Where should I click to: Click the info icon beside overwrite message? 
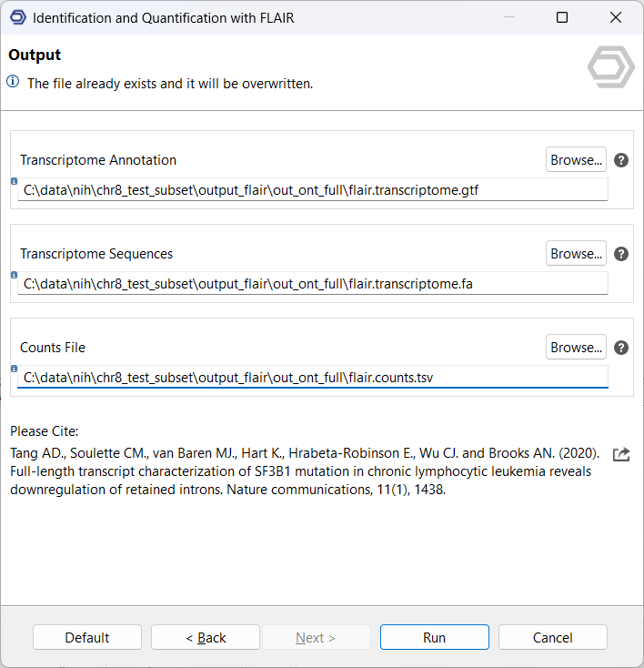(14, 82)
